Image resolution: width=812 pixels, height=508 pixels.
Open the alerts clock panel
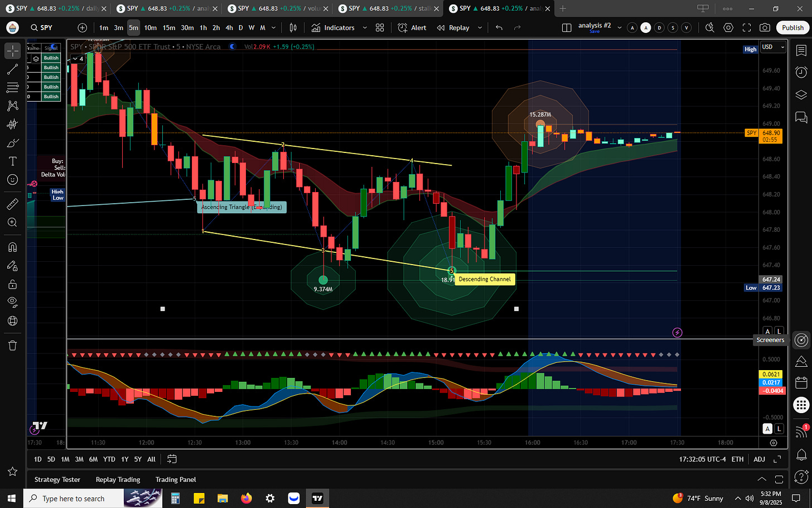point(801,72)
